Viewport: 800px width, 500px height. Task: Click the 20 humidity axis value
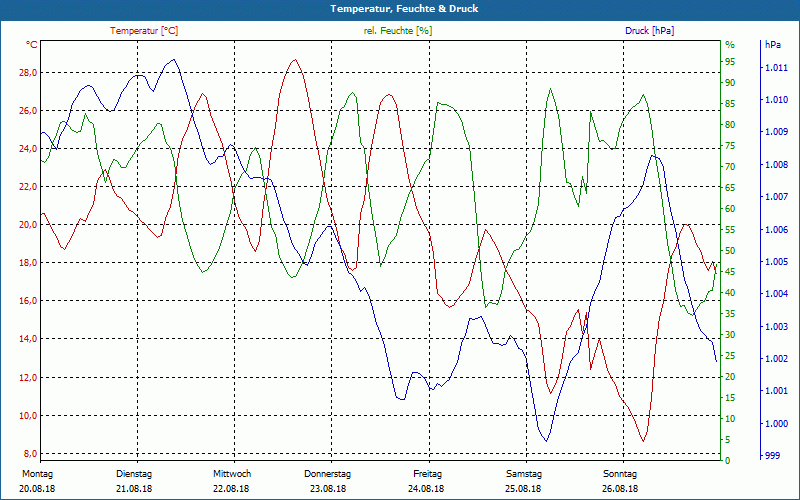[731, 377]
